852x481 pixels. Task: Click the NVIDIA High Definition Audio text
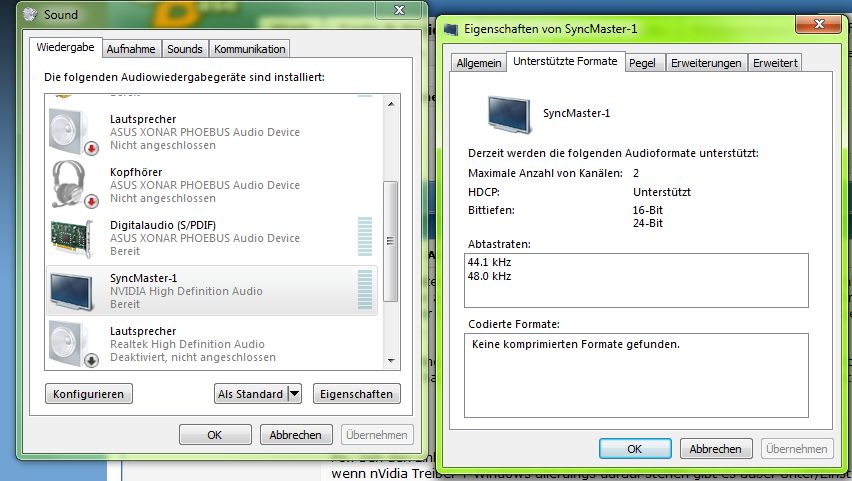coord(186,291)
